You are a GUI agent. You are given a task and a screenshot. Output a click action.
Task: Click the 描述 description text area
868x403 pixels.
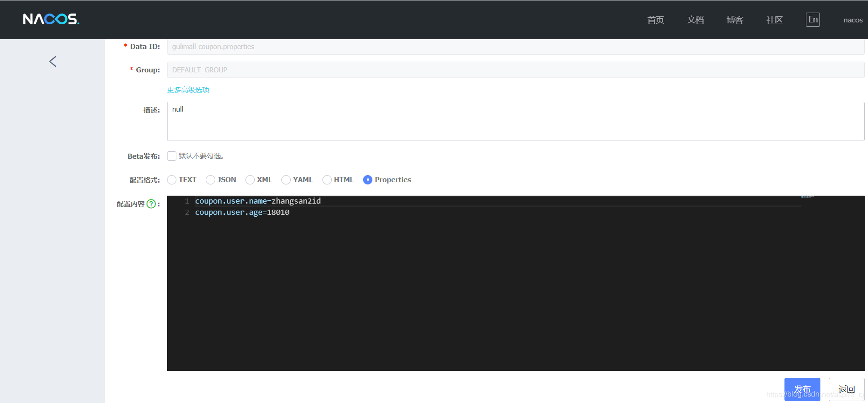[516, 121]
